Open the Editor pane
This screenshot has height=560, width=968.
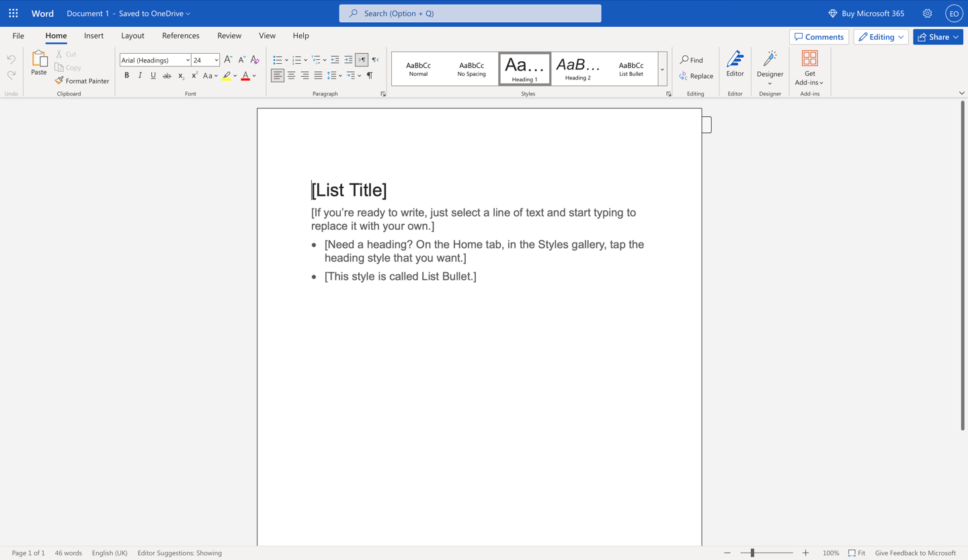735,67
